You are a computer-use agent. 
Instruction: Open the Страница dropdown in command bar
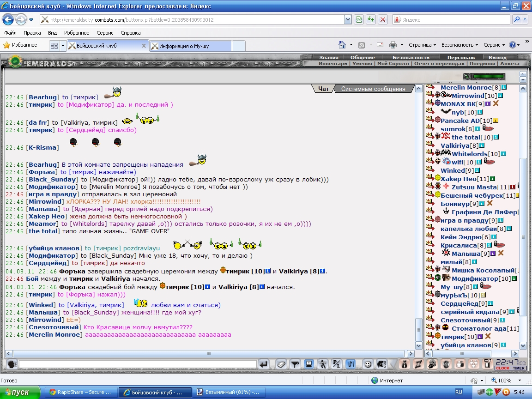click(x=422, y=45)
